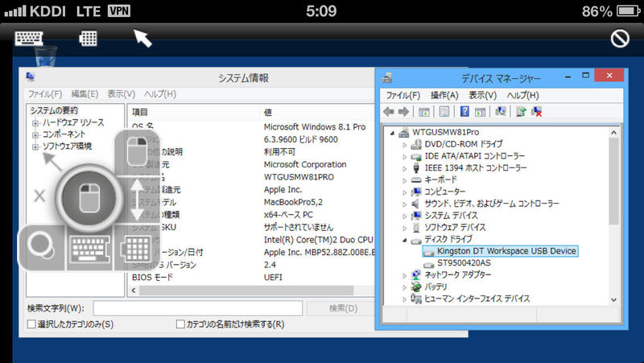Open 編集(E) menu in システム情報

[85, 94]
